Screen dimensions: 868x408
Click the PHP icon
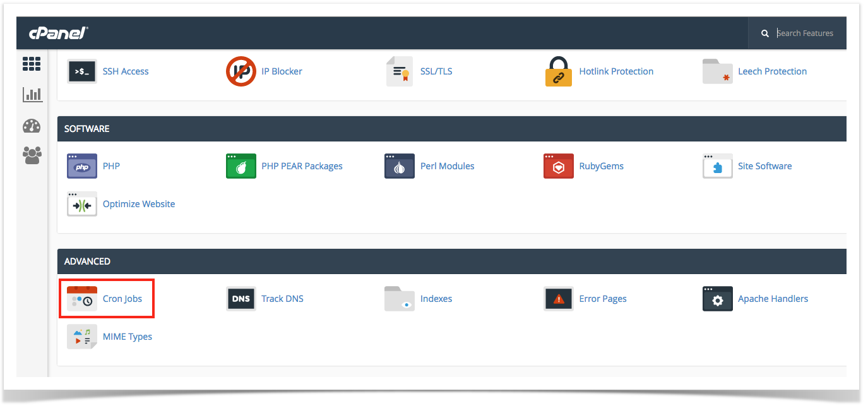[82, 166]
